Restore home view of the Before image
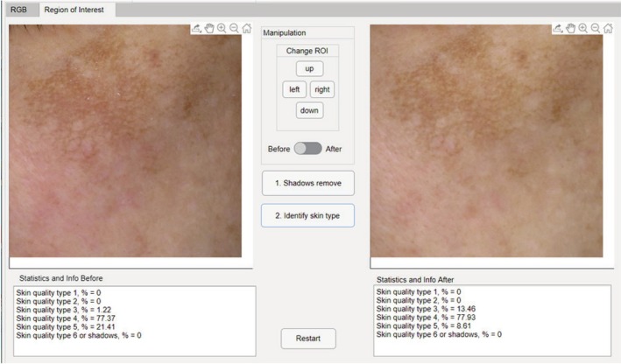Screen dimensions: 621x364 tap(247, 29)
